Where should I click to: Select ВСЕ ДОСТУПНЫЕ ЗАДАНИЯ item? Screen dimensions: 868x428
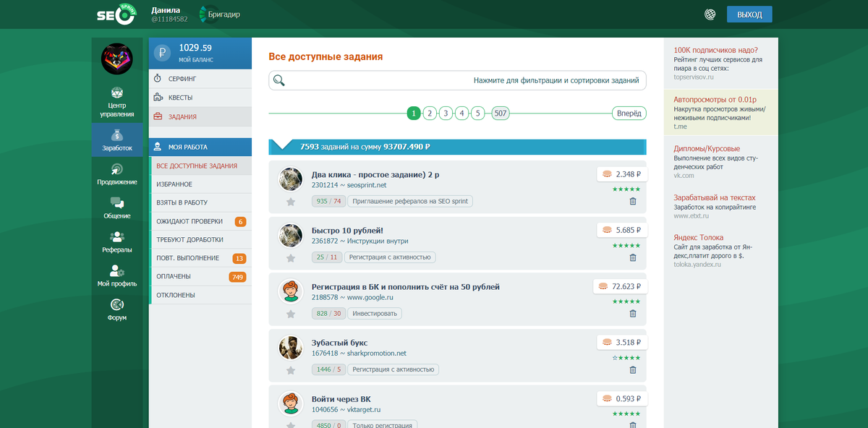[200, 166]
